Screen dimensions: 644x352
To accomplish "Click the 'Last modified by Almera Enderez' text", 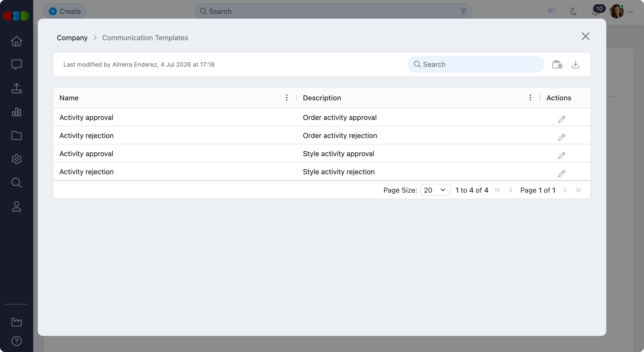I will point(139,65).
